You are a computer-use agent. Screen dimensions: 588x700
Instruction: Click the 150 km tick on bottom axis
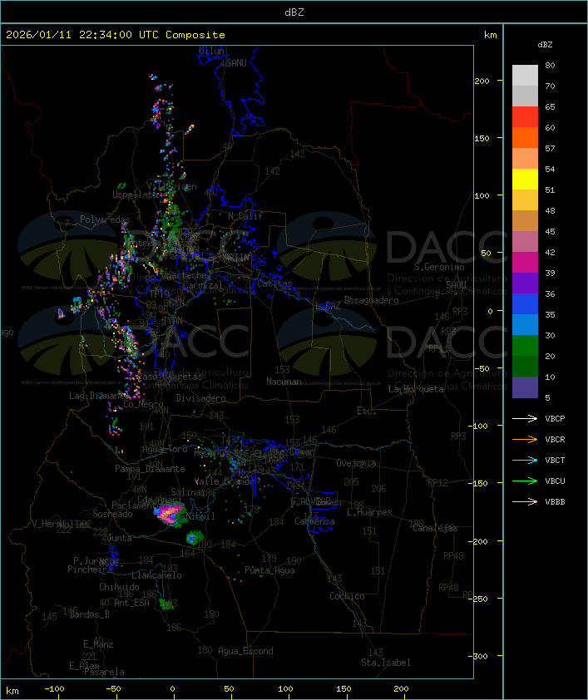(343, 689)
